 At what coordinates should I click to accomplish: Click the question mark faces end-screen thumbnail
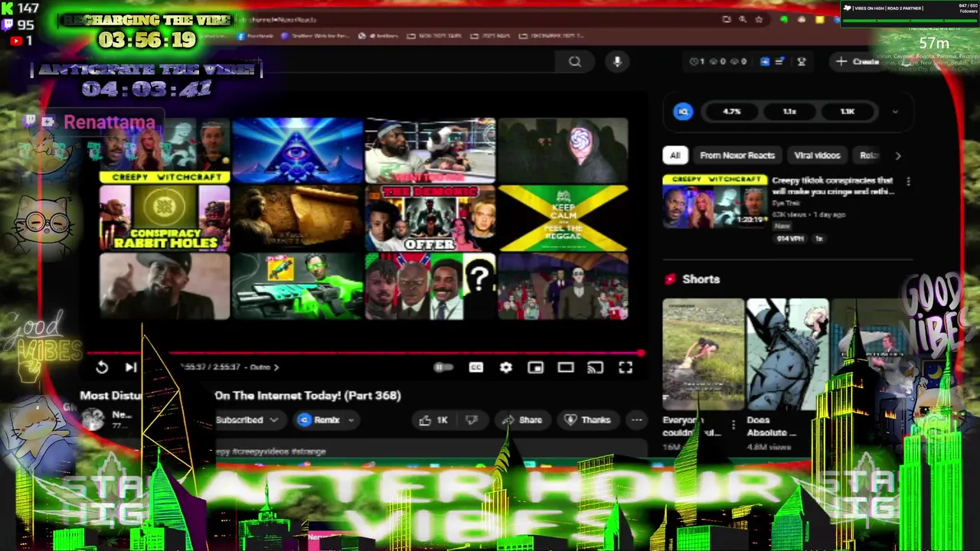coord(430,286)
